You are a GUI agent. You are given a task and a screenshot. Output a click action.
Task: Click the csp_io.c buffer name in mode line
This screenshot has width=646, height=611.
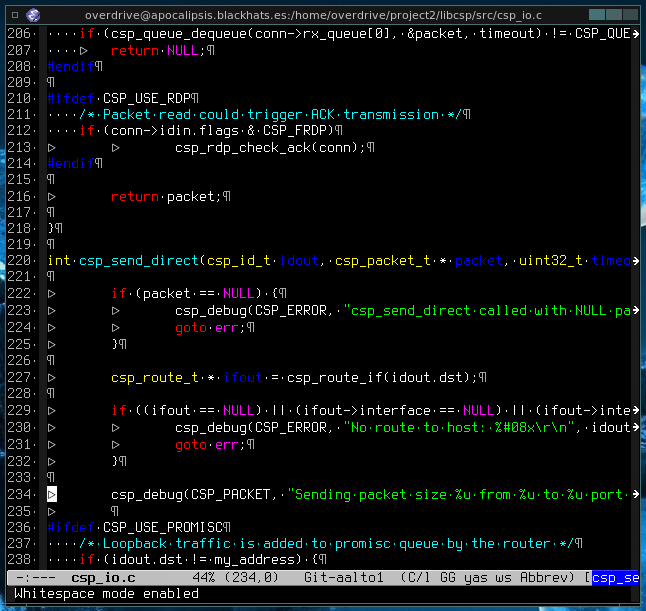pos(103,578)
